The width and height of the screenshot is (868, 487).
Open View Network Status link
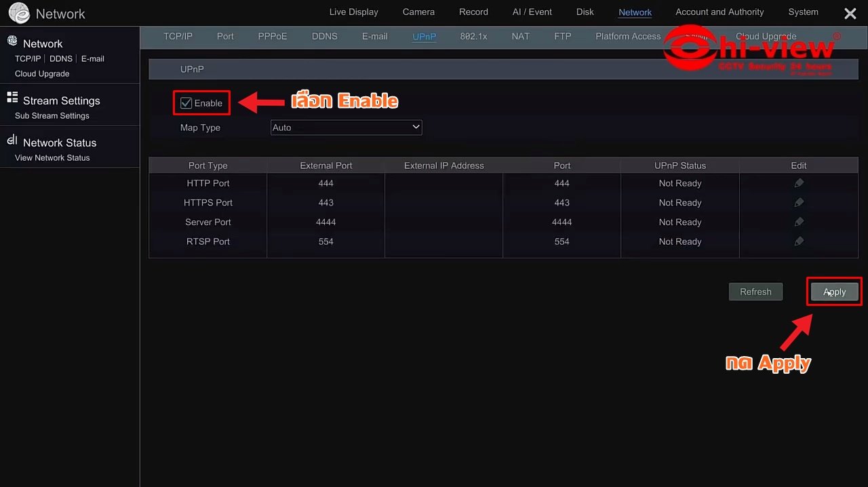pos(52,158)
